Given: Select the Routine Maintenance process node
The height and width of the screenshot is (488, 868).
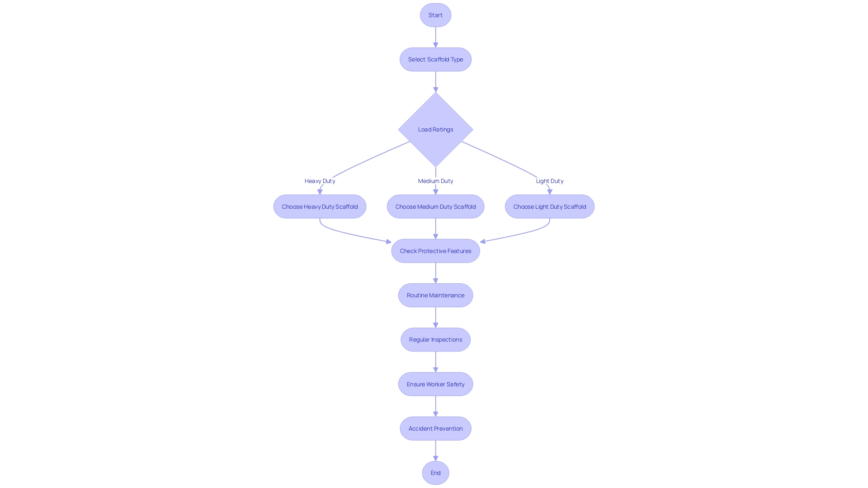Looking at the screenshot, I should [x=435, y=295].
